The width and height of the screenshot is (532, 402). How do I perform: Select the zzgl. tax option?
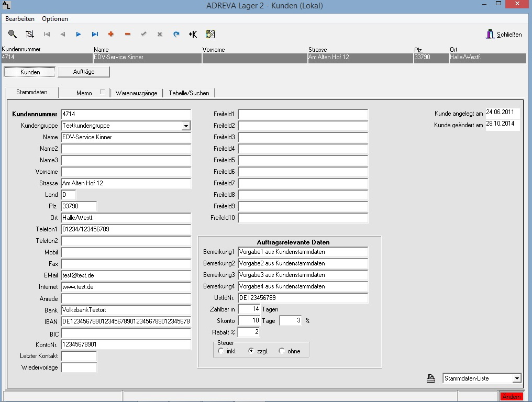[251, 351]
